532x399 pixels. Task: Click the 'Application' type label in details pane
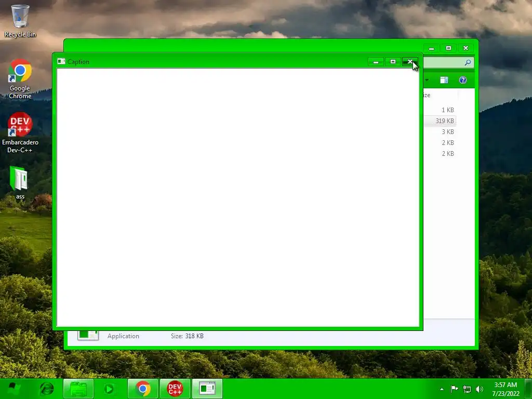[123, 336]
